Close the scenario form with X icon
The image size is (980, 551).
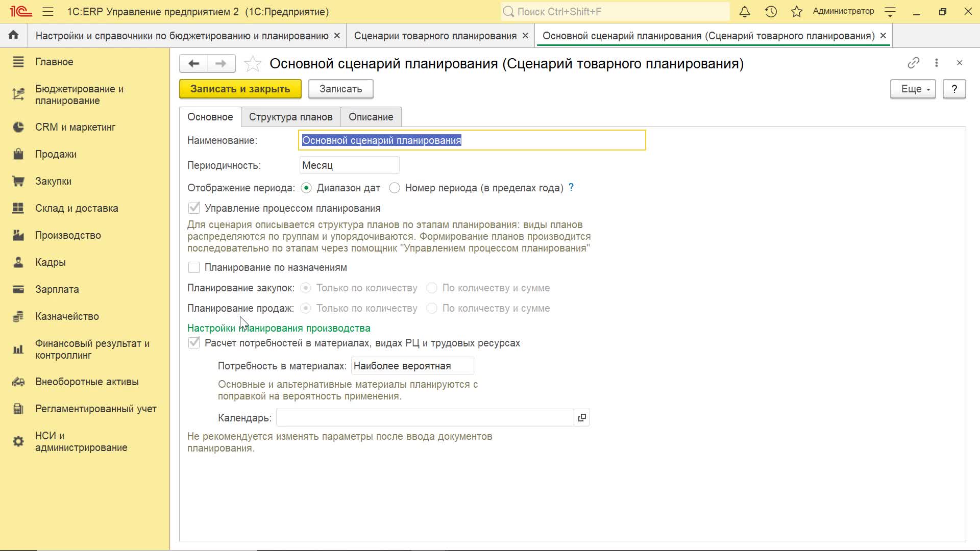pyautogui.click(x=960, y=63)
